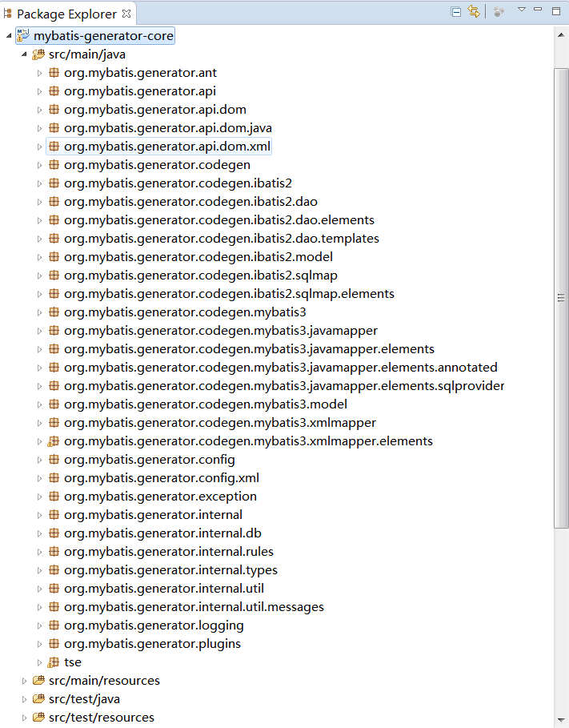Click the org.mybatis.generator.api.dom.java package icon
Screen dimensions: 569x728
point(54,127)
